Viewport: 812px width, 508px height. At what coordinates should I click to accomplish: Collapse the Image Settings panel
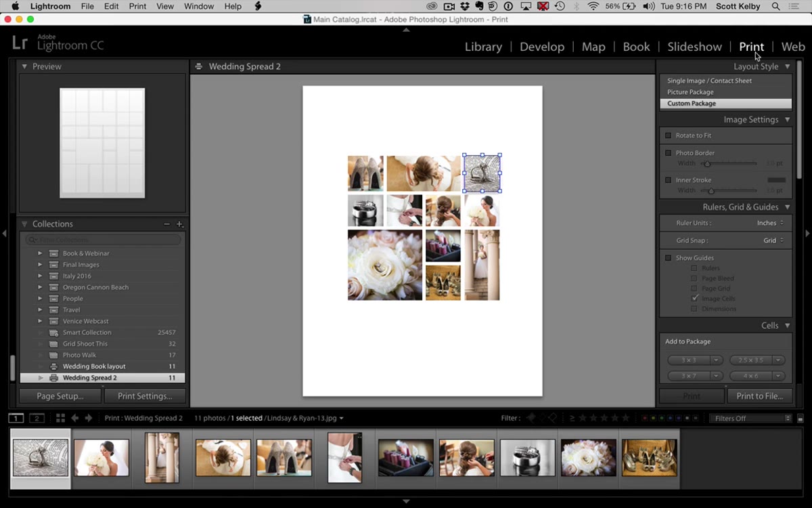pyautogui.click(x=788, y=120)
